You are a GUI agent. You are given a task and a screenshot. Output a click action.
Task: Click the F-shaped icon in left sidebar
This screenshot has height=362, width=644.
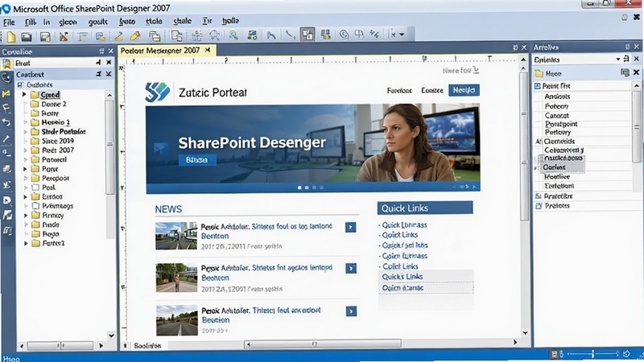click(6, 108)
